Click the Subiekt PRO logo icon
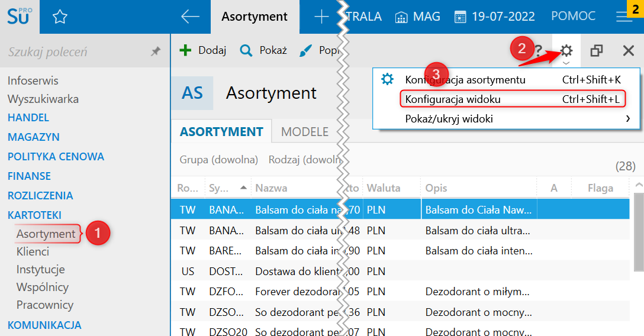Viewport: 644px width, 336px height. [x=20, y=17]
